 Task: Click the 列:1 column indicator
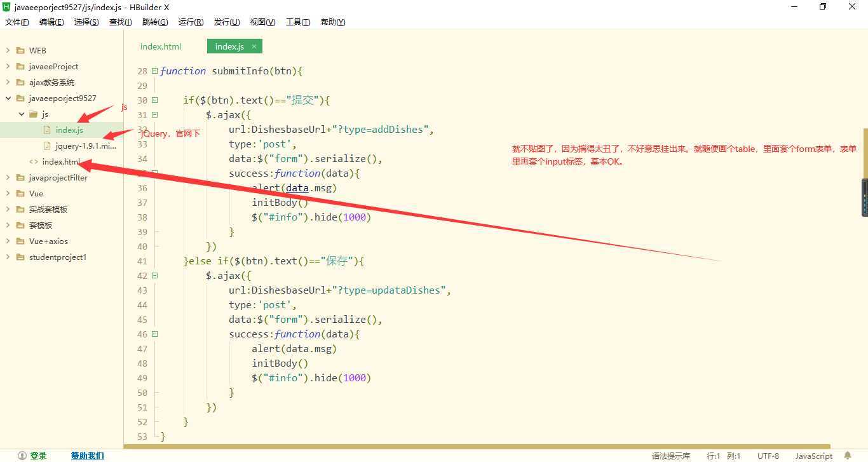tap(734, 456)
